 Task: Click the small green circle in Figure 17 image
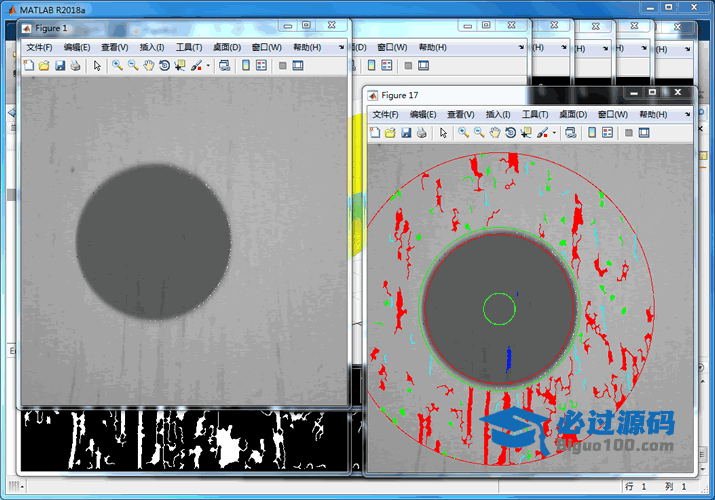[499, 308]
